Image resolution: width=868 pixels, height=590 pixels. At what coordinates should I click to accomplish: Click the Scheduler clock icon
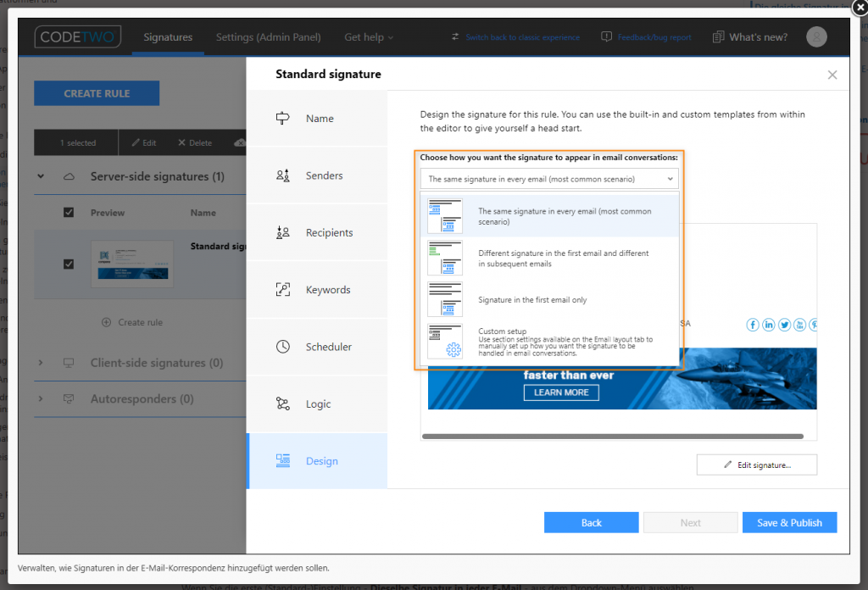pos(283,347)
